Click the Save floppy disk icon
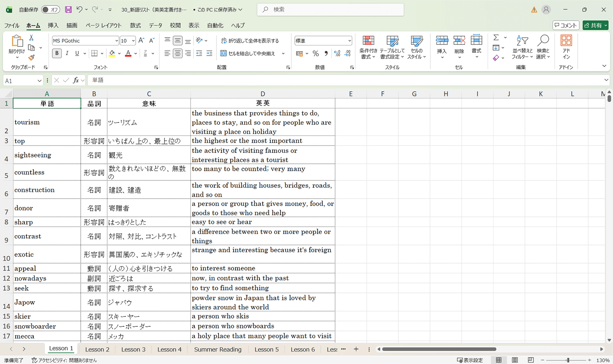 click(68, 10)
